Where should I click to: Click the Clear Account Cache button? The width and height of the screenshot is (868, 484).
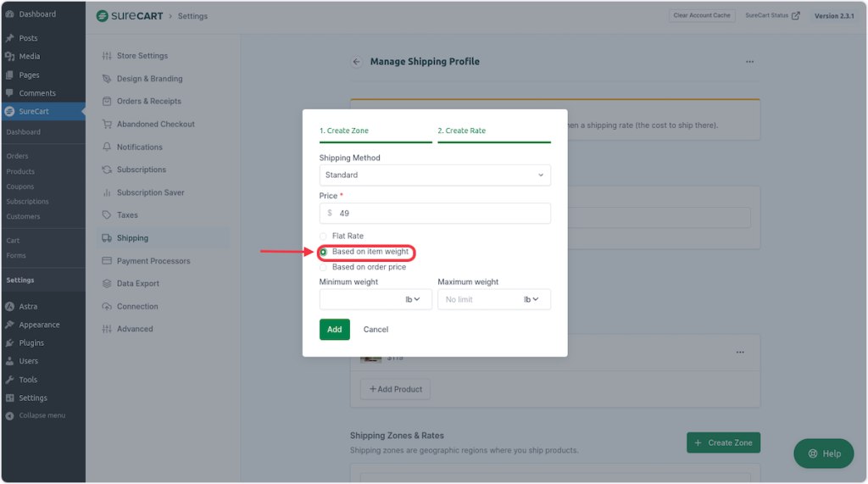[701, 16]
